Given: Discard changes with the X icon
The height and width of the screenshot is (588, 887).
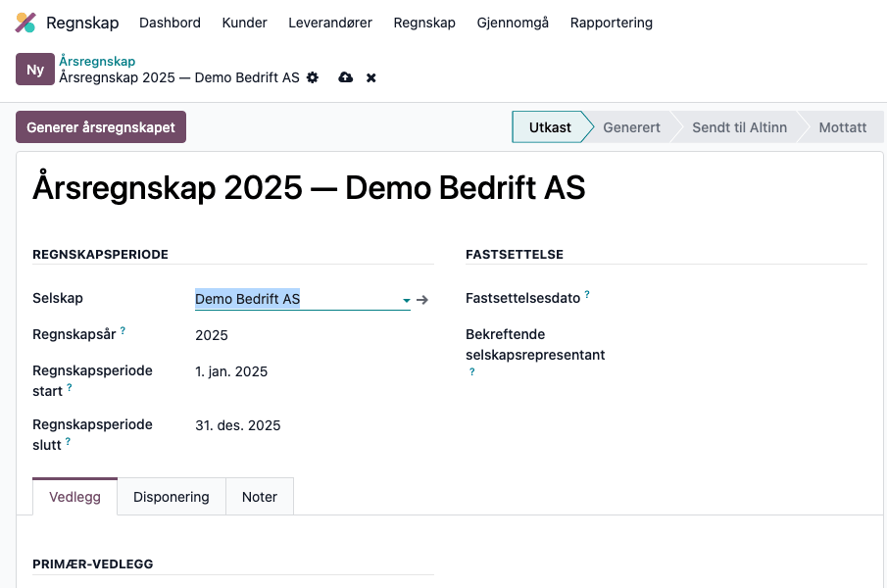Looking at the screenshot, I should click(371, 77).
